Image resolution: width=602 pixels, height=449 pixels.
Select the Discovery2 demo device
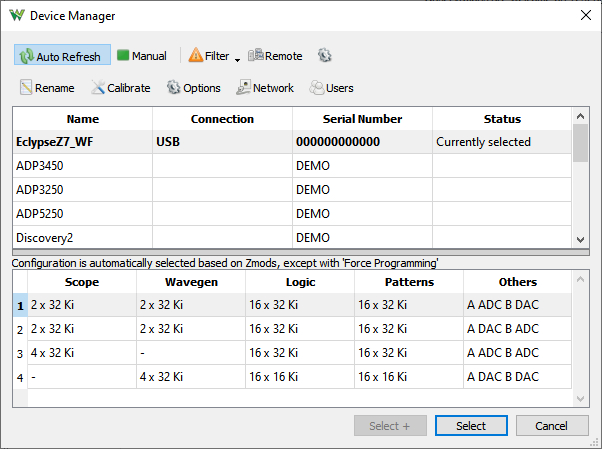(292, 237)
